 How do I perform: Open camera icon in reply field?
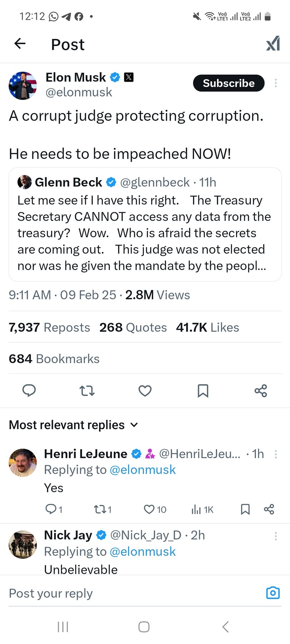point(273,593)
